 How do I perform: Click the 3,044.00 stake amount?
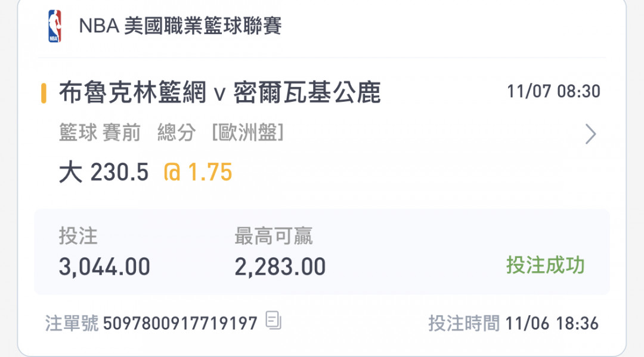click(104, 267)
